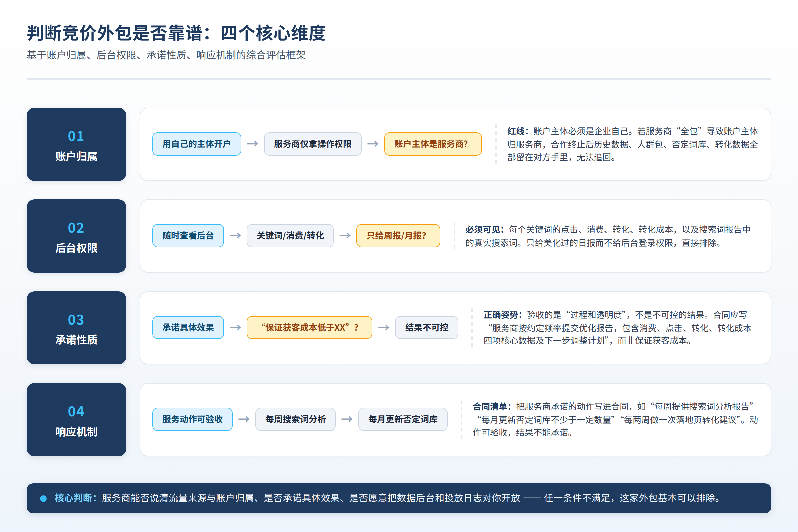798x532 pixels.
Task: Click the 结果不可控 pill
Action: tap(427, 328)
